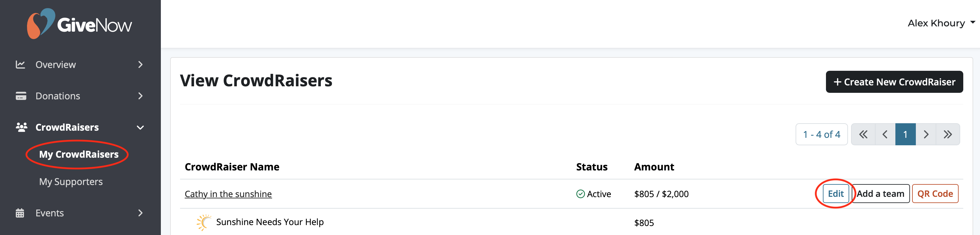Expand the Donations menu chevron

point(140,96)
